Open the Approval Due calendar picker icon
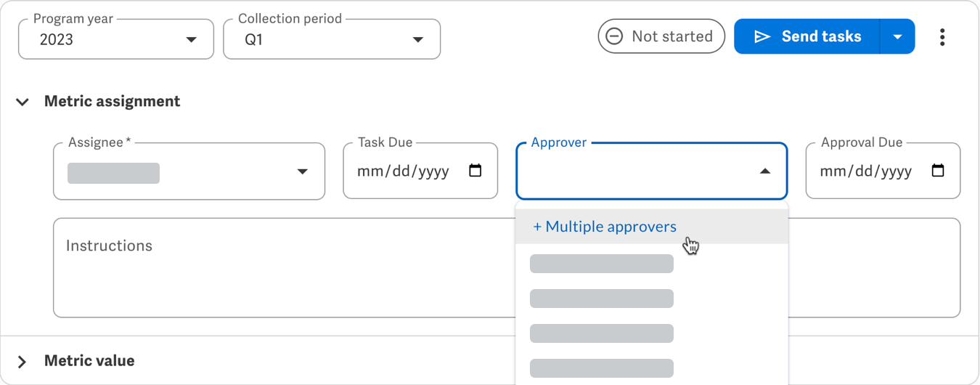 pyautogui.click(x=938, y=171)
